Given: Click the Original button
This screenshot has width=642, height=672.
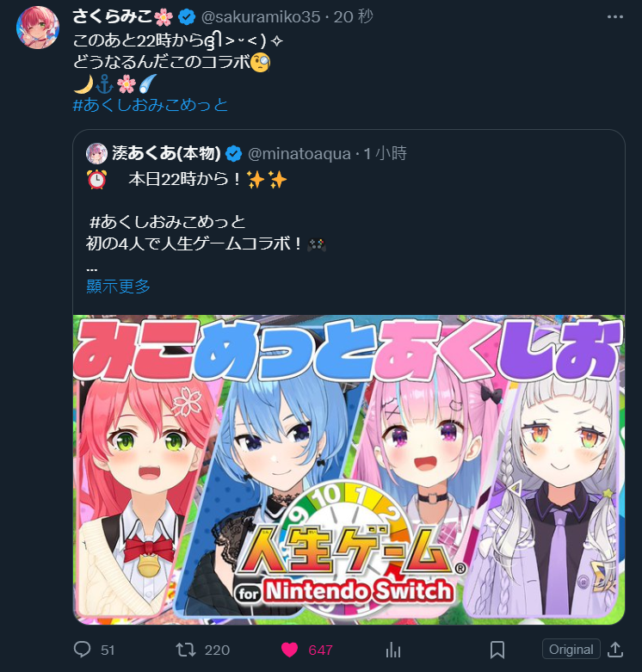Looking at the screenshot, I should (571, 650).
